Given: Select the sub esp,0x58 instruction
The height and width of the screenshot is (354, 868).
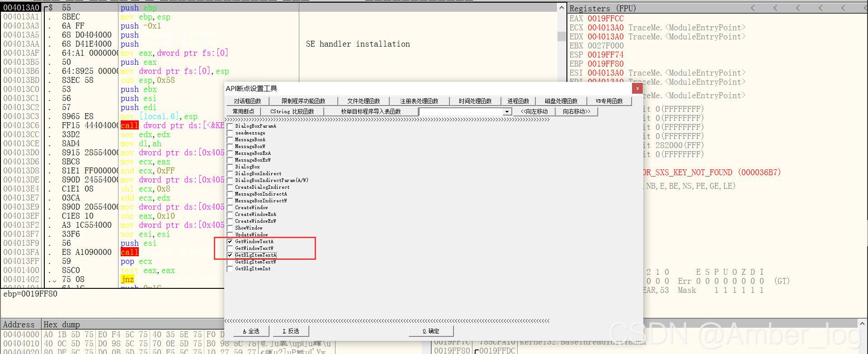Looking at the screenshot, I should coord(147,80).
